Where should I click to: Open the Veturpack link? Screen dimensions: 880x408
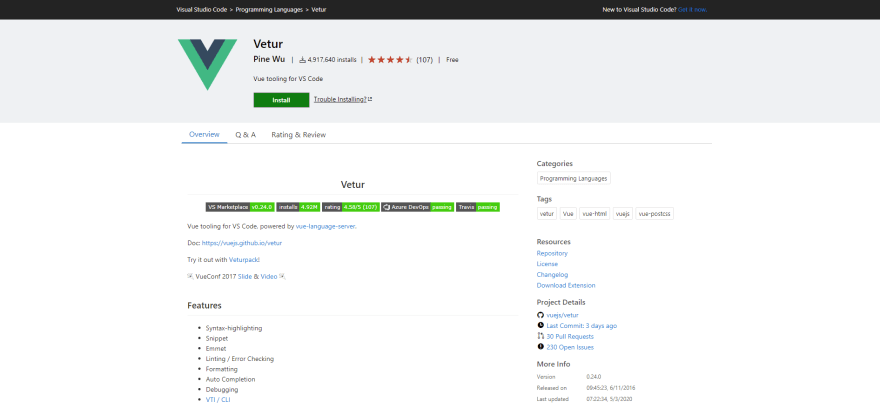[x=244, y=260]
